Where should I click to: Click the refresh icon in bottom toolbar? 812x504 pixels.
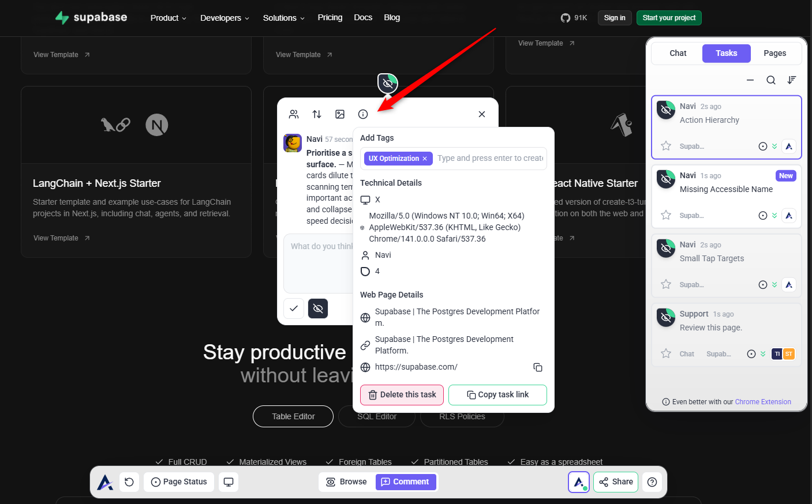pos(129,482)
